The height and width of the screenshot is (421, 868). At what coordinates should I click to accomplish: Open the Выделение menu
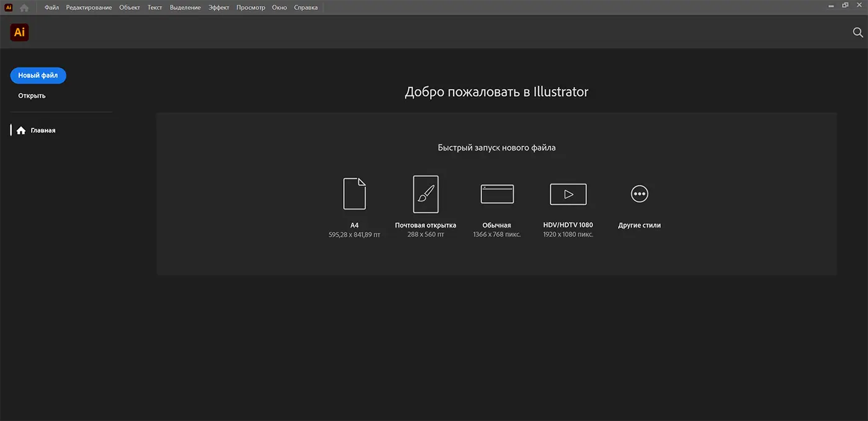point(186,7)
